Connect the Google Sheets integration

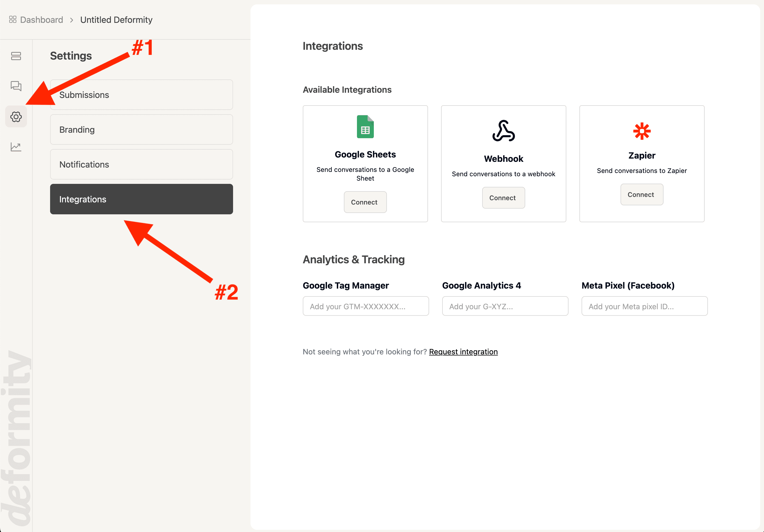365,202
